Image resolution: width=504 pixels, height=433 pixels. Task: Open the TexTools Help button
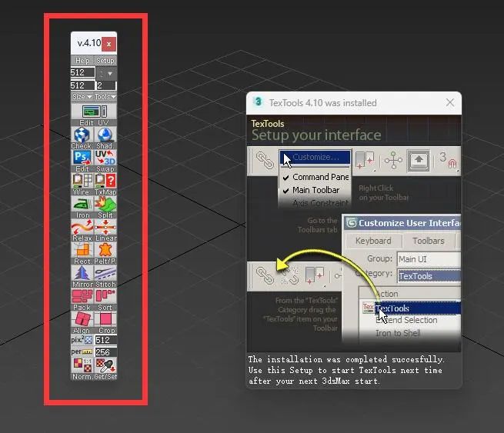(82, 61)
